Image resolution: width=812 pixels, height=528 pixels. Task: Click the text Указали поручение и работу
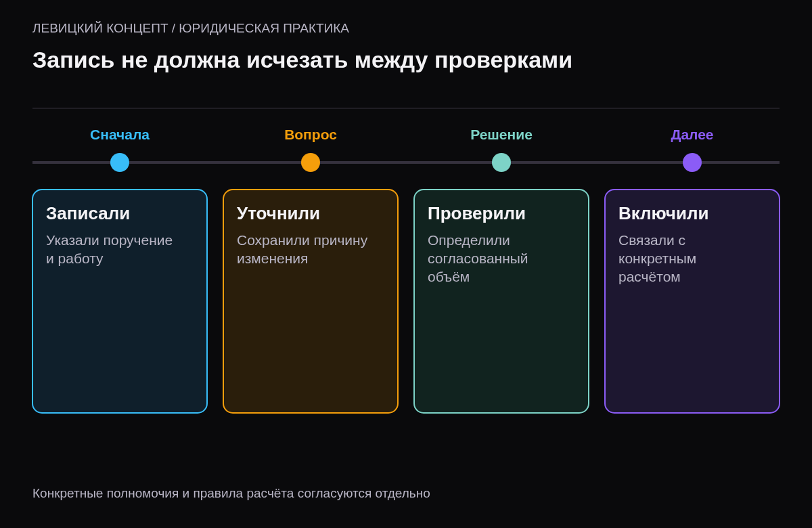(109, 249)
